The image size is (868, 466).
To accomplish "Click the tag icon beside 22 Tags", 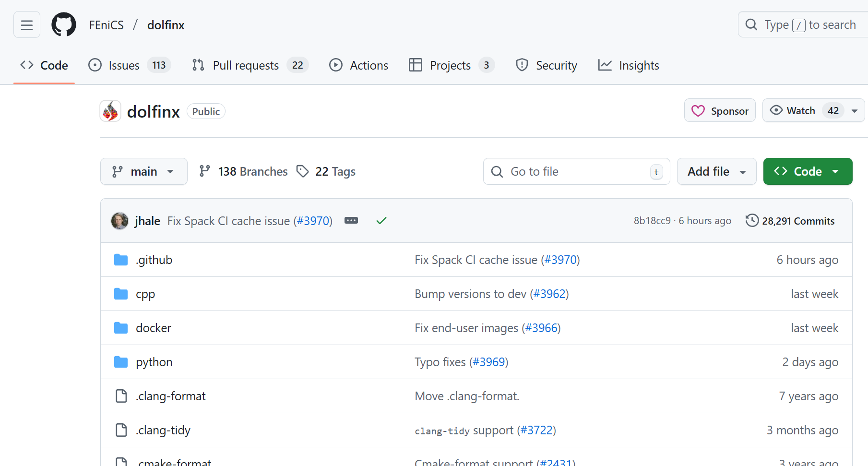I will pos(303,171).
